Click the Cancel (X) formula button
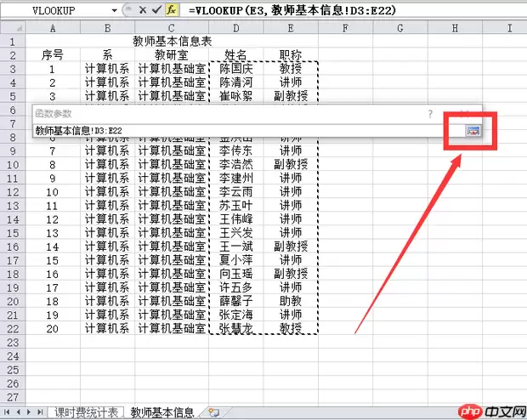Image resolution: width=527 pixels, height=420 pixels. 143,10
